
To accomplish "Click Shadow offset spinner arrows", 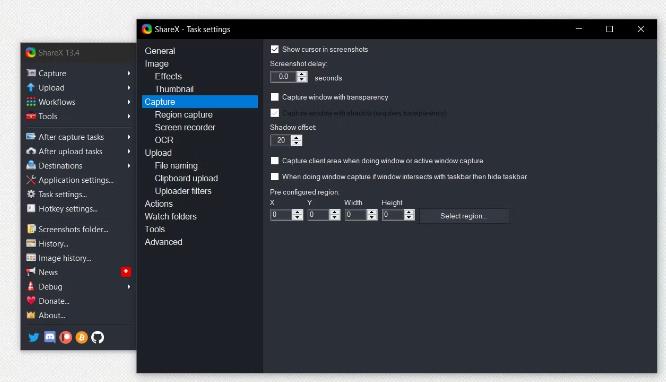I will (296, 140).
